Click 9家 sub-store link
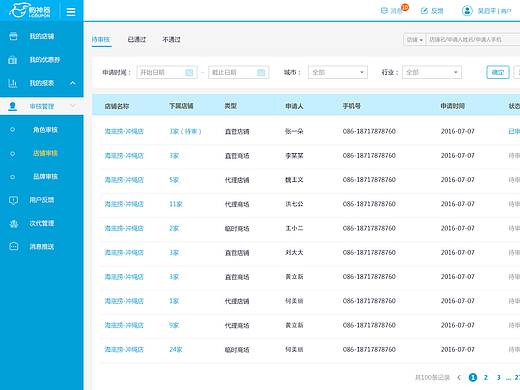The height and width of the screenshot is (390, 520). 174,325
